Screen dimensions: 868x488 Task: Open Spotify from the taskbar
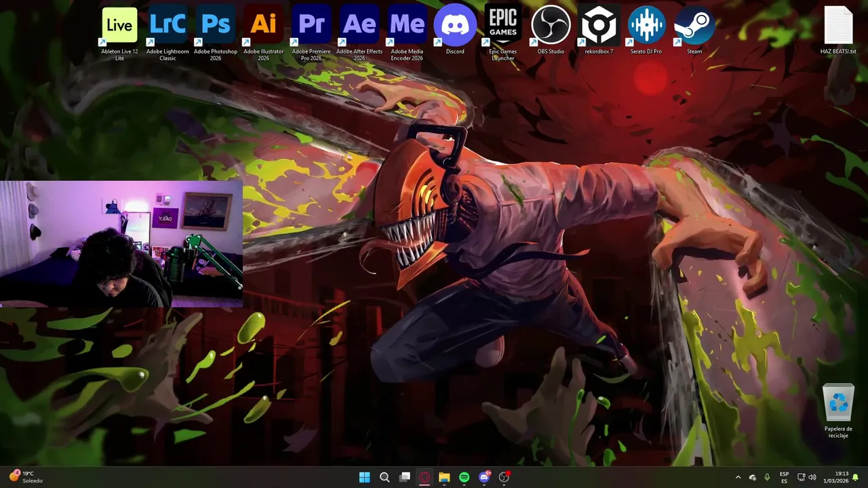[464, 477]
